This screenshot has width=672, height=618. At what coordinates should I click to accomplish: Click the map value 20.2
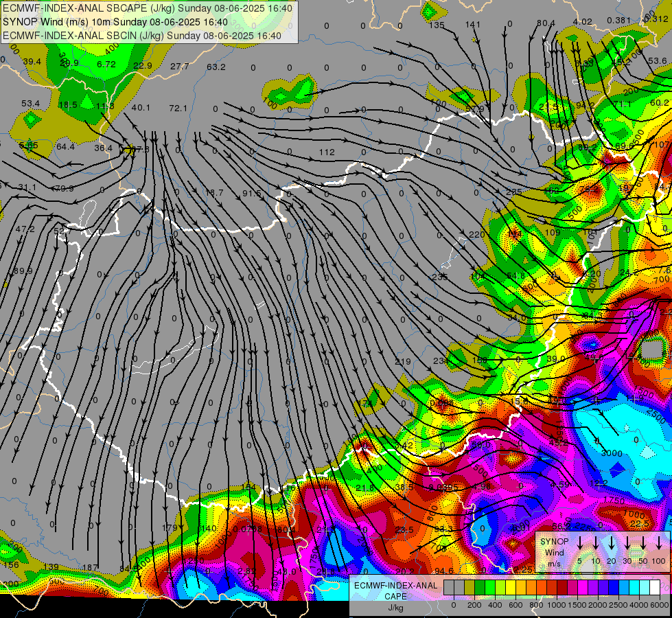coord(405,571)
